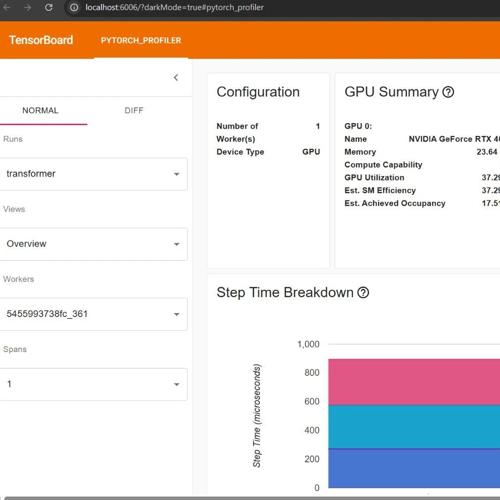The image size is (500, 500).
Task: Click the pink segment of step time bar
Action: tap(414, 382)
